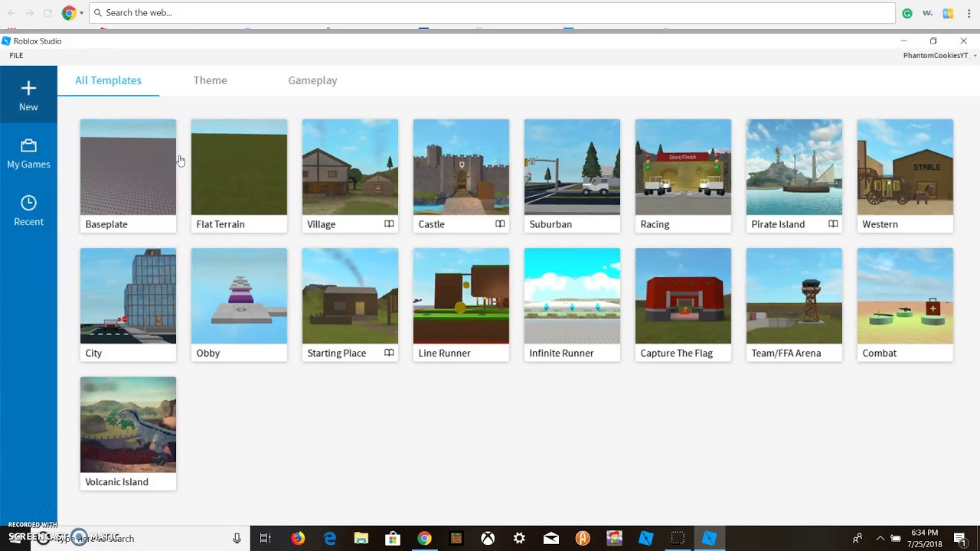Open Microsoft Store from the taskbar
This screenshot has width=980, height=551.
(x=393, y=538)
